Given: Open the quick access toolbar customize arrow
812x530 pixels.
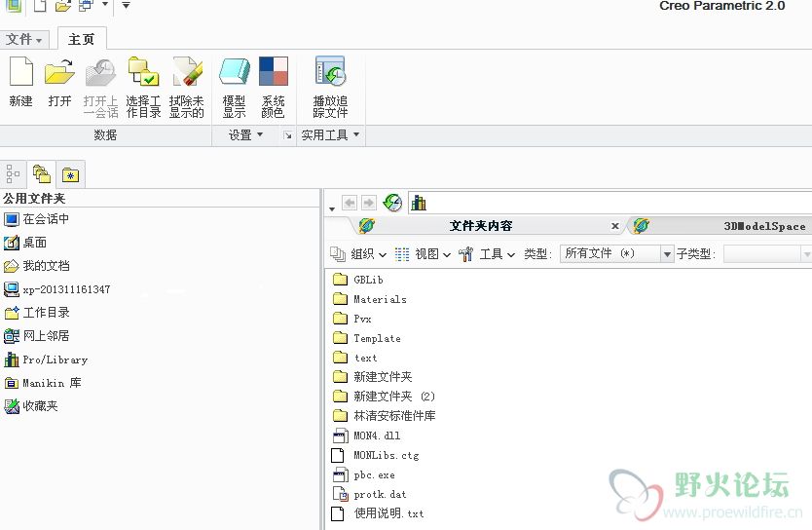Looking at the screenshot, I should [x=126, y=6].
